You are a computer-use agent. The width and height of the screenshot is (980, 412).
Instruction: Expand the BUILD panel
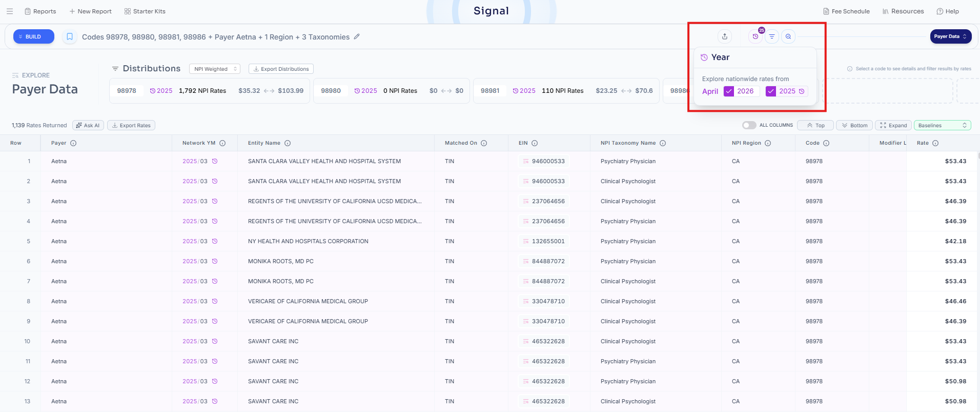pyautogui.click(x=34, y=36)
